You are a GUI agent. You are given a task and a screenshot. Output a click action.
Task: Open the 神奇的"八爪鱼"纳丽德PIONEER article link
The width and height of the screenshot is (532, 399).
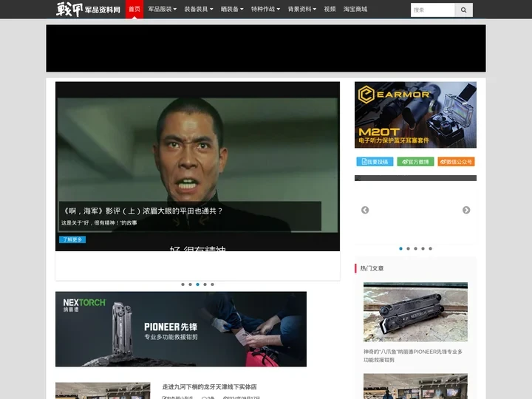pos(413,355)
